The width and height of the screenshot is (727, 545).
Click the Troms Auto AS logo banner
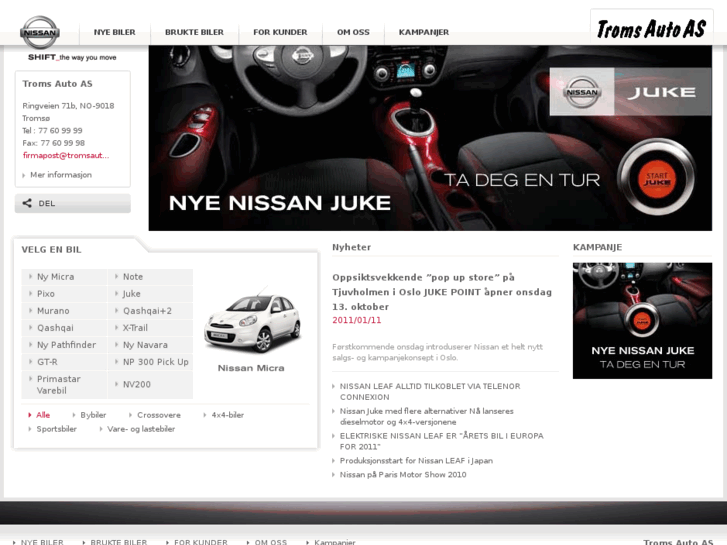pyautogui.click(x=651, y=29)
